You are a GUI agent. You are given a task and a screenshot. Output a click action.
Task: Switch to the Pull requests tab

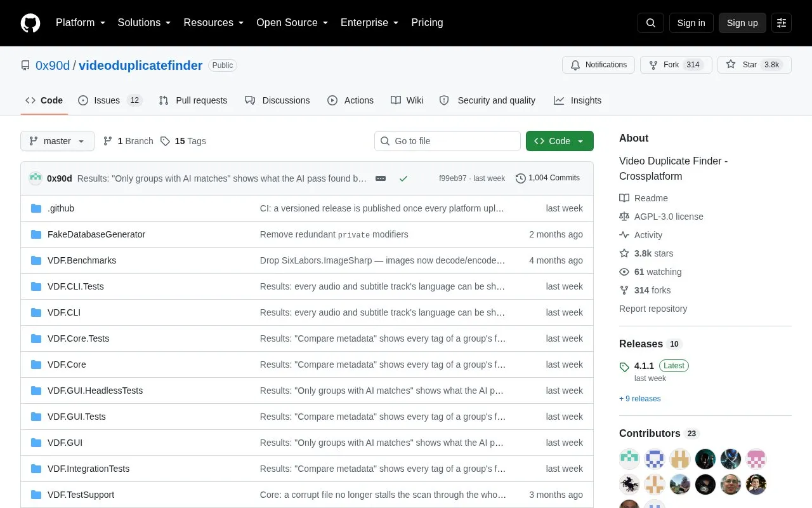pos(193,100)
